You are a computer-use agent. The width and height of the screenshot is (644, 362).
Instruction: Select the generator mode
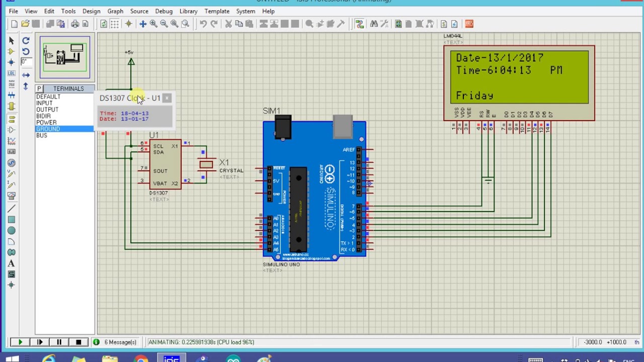(12, 163)
